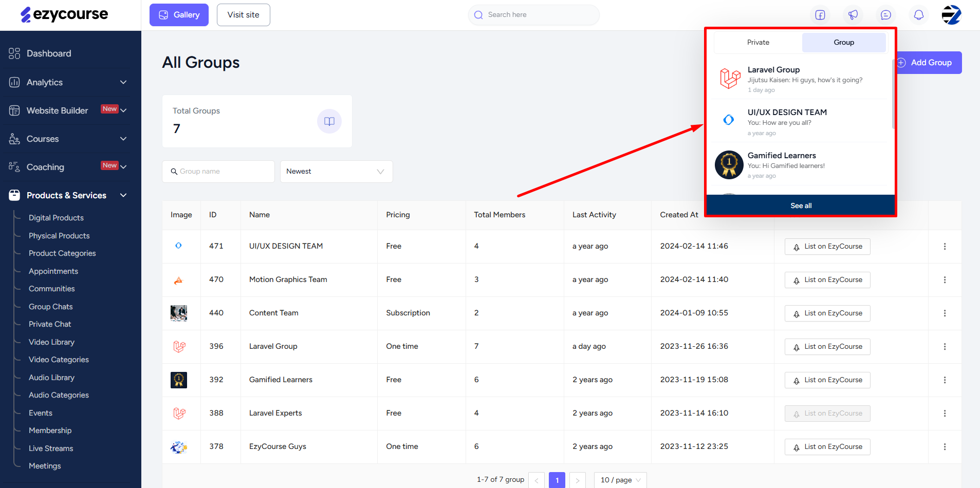Switch to the Group chat tab
The image size is (980, 488).
click(844, 43)
